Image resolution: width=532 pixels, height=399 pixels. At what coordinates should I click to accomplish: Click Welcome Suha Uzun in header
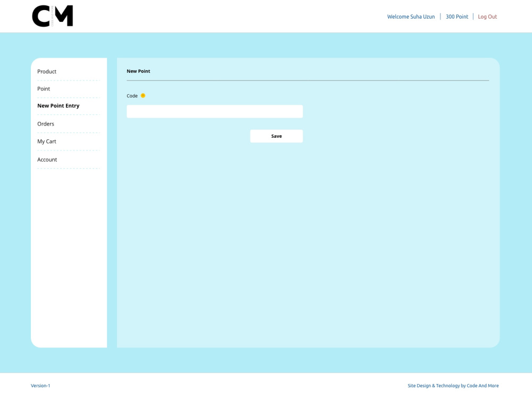[411, 16]
